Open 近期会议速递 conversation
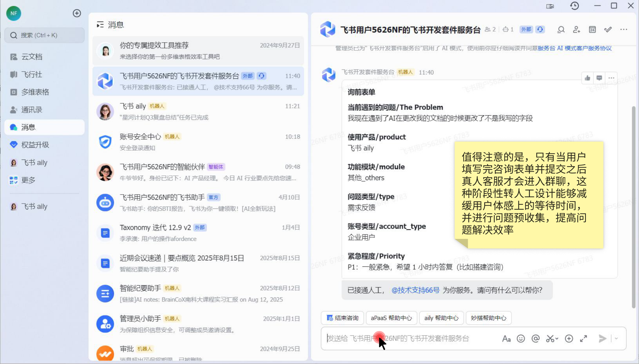Screen dimensions: 639x364 coord(198,263)
